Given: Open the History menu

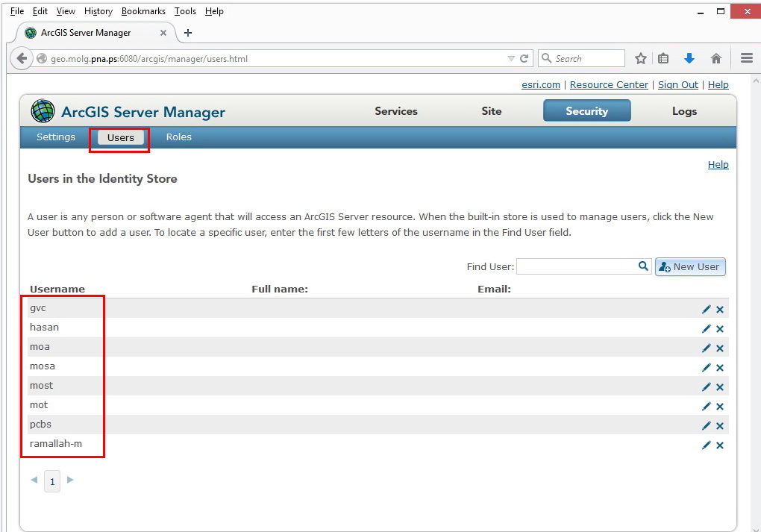Looking at the screenshot, I should coord(98,11).
